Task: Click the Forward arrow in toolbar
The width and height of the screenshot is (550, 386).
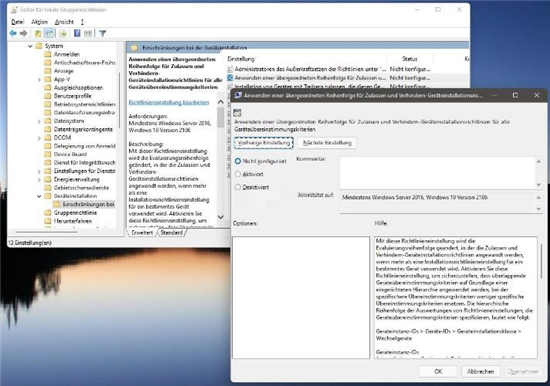Action: 24,33
